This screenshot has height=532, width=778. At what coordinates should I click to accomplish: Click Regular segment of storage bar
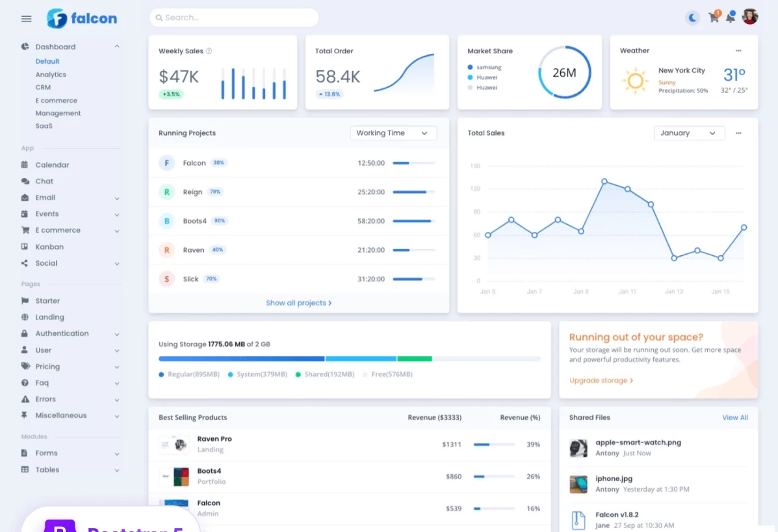coord(242,359)
